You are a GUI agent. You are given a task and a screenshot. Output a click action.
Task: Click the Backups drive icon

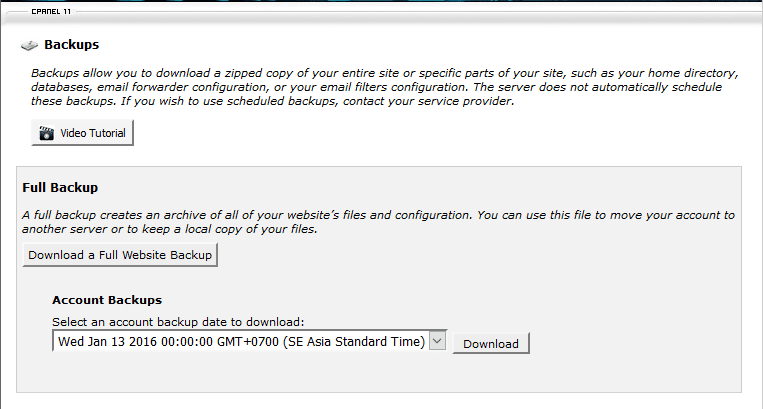pos(30,46)
